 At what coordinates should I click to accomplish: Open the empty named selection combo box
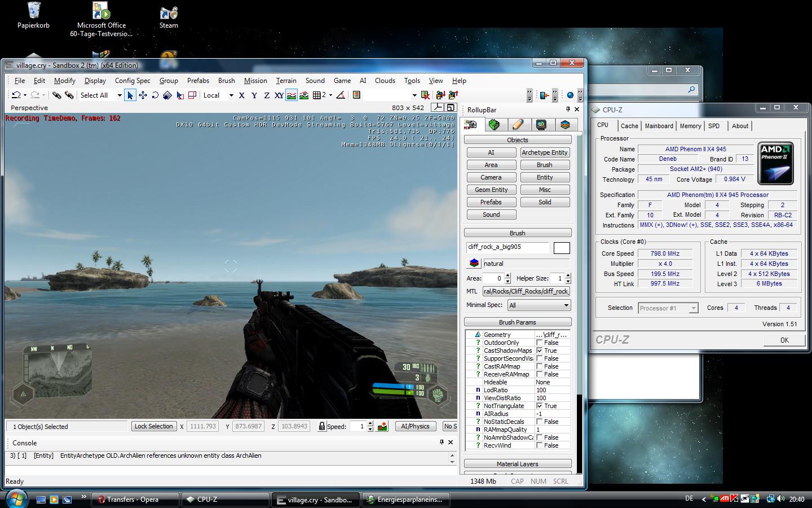click(x=391, y=95)
